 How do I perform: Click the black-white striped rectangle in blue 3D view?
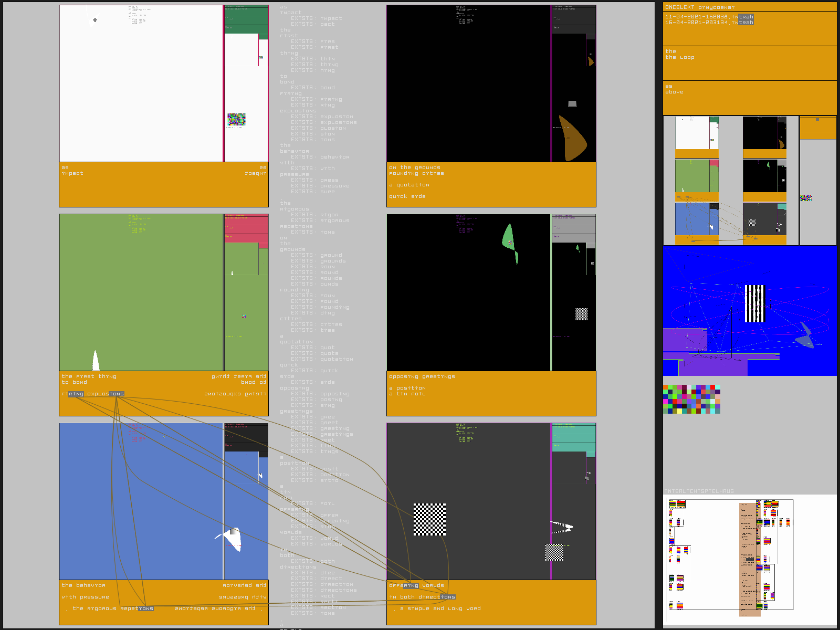[754, 303]
